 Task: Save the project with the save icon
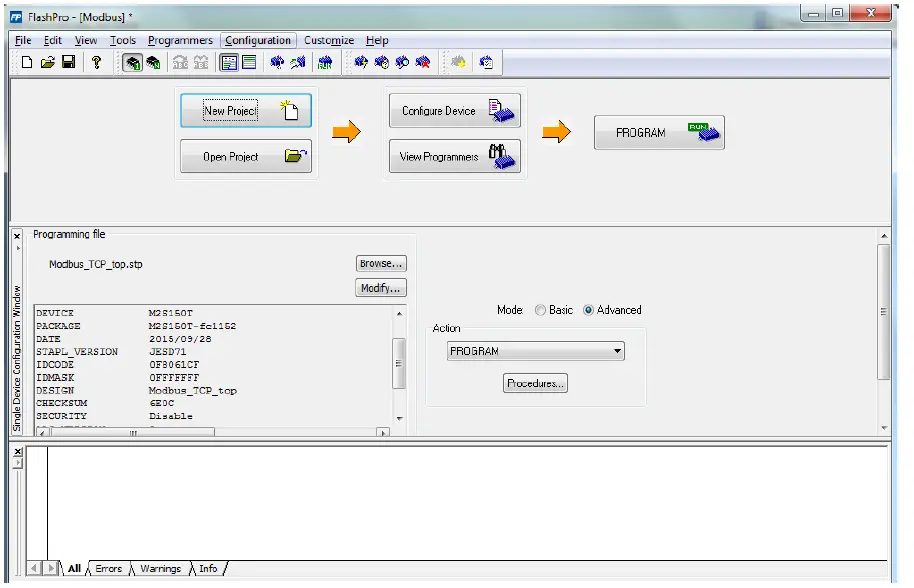[69, 62]
